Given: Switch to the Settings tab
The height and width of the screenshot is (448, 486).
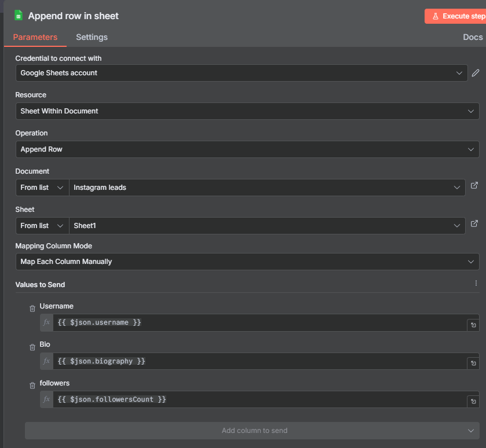Looking at the screenshot, I should (x=92, y=37).
